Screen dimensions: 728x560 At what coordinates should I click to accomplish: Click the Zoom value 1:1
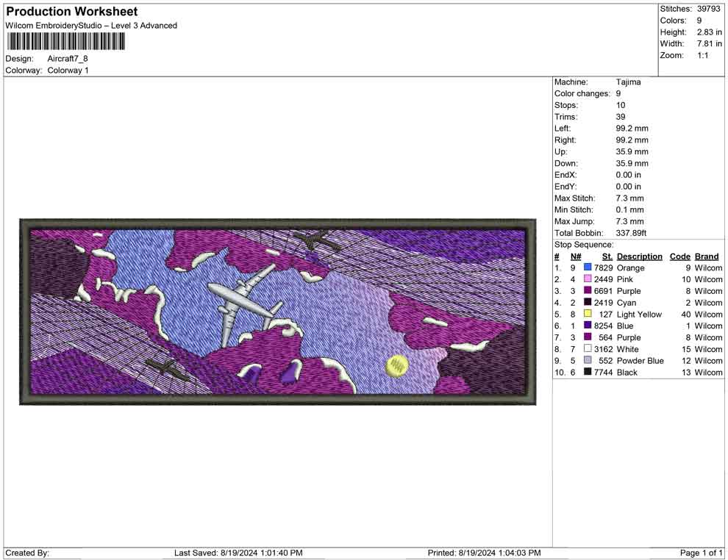click(703, 55)
